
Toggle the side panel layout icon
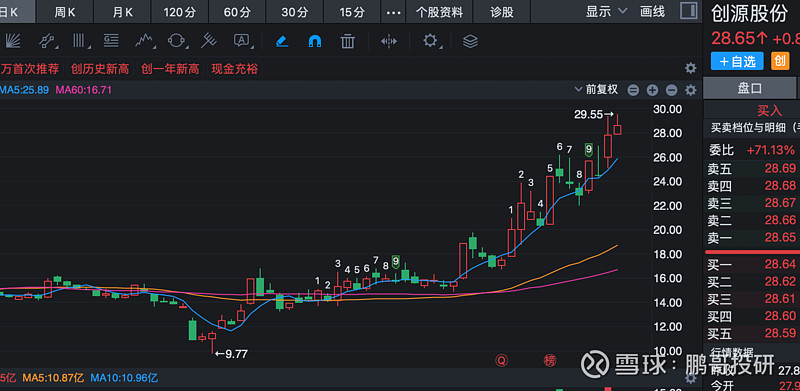click(689, 11)
